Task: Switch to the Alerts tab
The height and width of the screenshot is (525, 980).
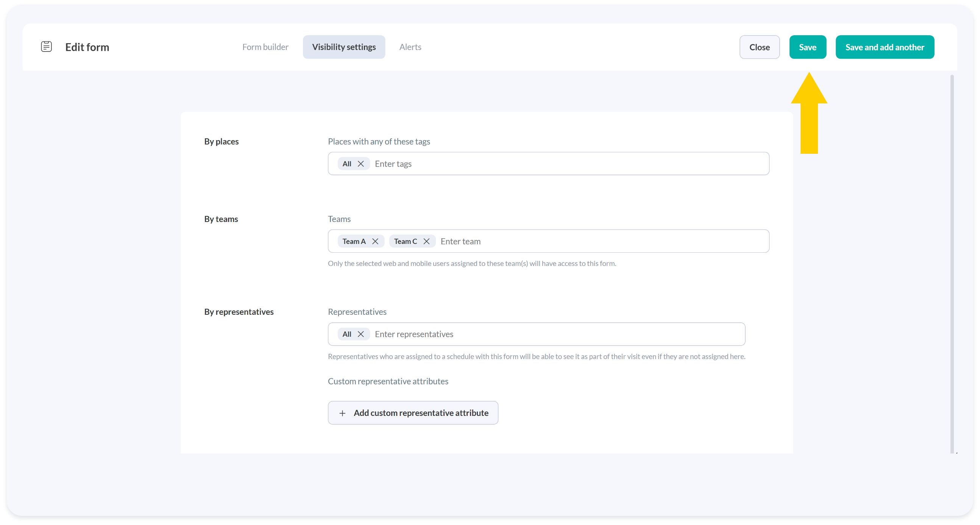Action: click(x=410, y=47)
